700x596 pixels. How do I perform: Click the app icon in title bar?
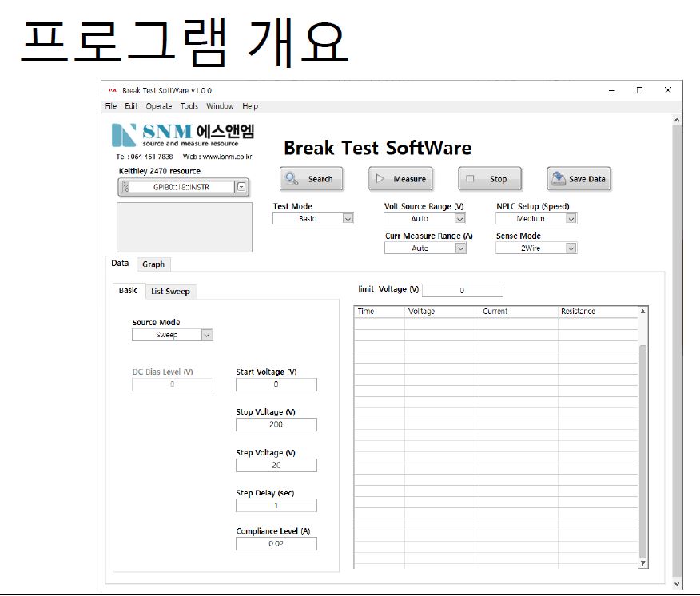pos(113,90)
